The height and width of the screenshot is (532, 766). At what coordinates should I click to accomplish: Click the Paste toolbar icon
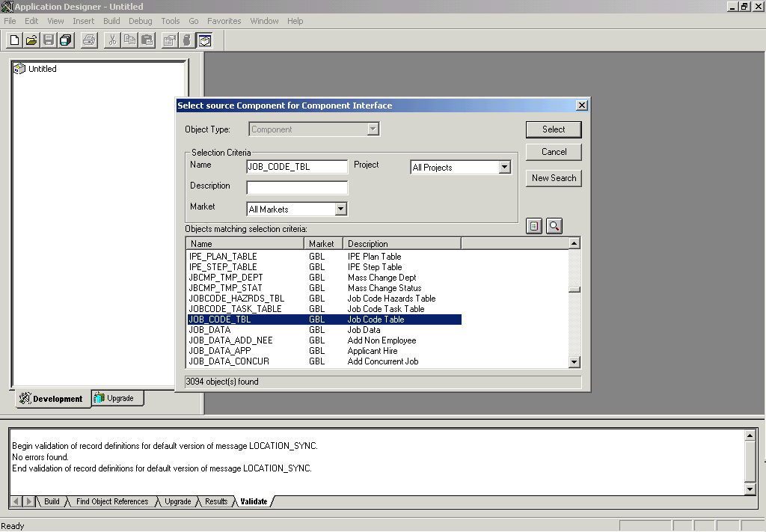coord(147,40)
